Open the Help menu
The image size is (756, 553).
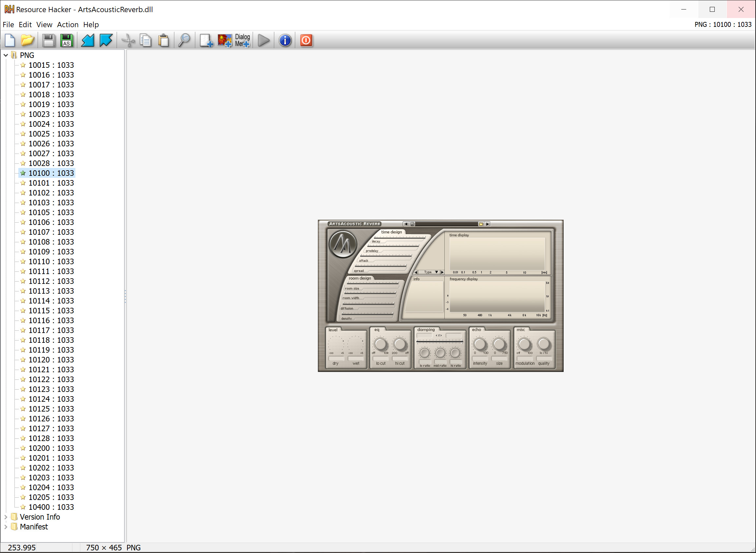(91, 25)
